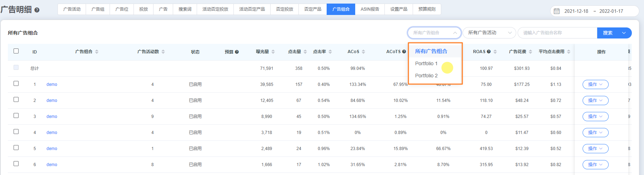644x175 pixels.
Task: Sort by 点击率 column sort icon
Action: coord(330,52)
